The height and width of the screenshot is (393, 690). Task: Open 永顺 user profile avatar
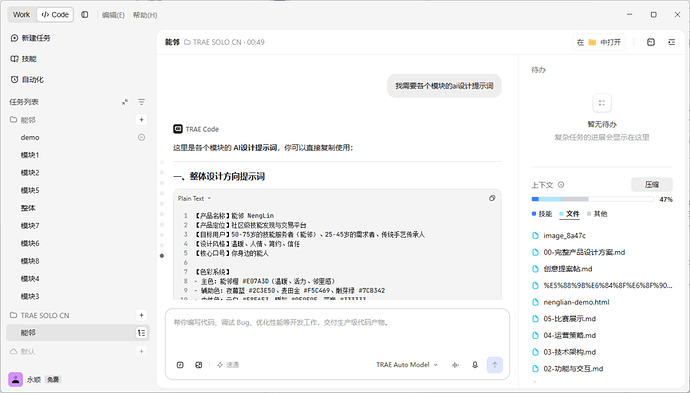[15, 379]
